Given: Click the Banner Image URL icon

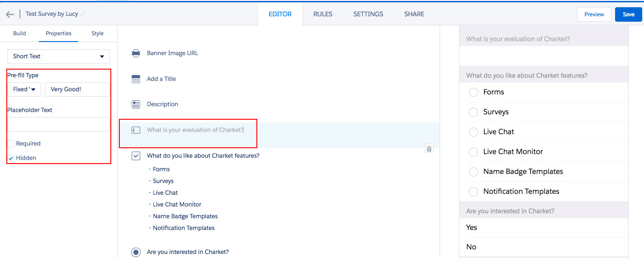Looking at the screenshot, I should [x=136, y=53].
